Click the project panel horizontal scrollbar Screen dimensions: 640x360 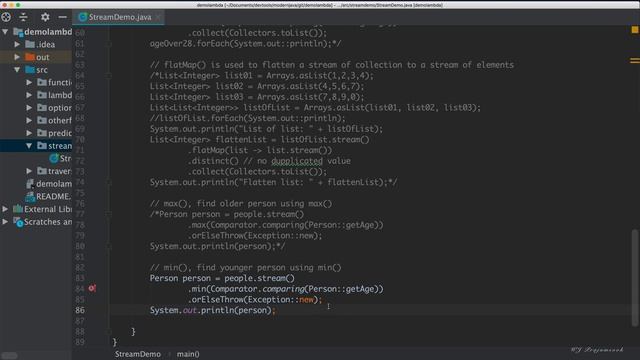click(x=9, y=356)
